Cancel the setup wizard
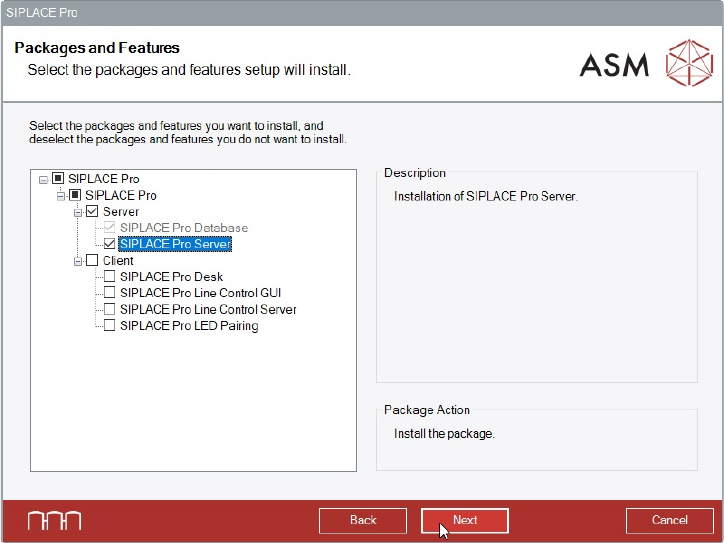This screenshot has height=543, width=724. (x=670, y=520)
